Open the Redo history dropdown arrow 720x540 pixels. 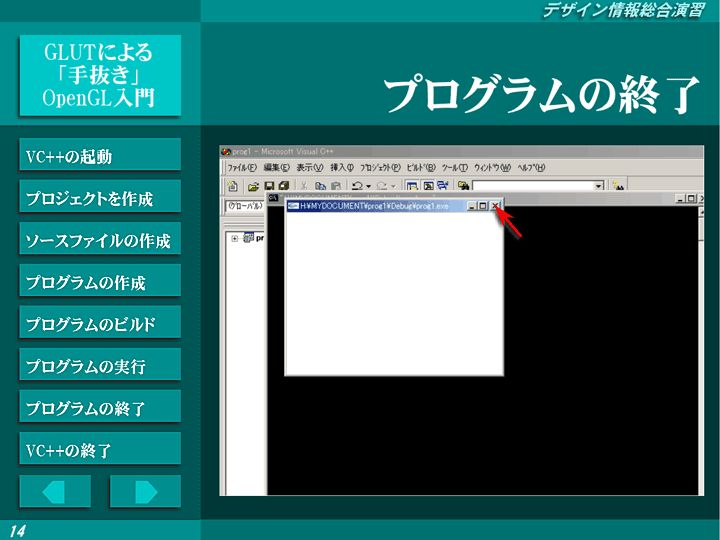click(x=393, y=186)
